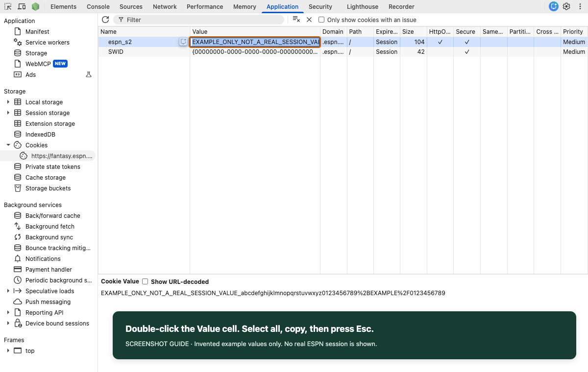Open the DevTools more options menu
The height and width of the screenshot is (372, 588).
(580, 6)
